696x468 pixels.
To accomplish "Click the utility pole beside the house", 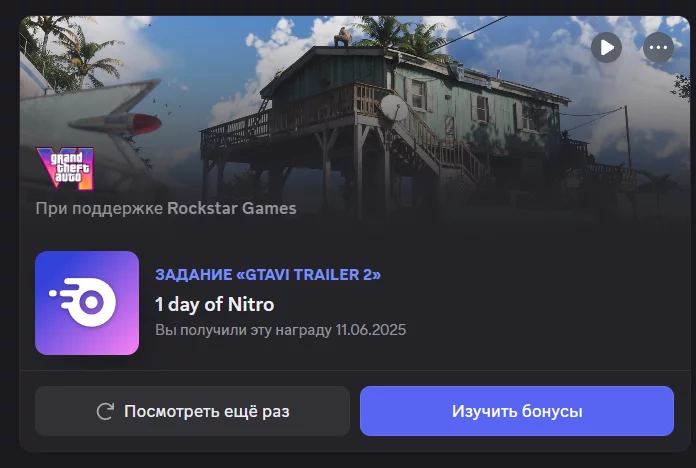I will (628, 133).
